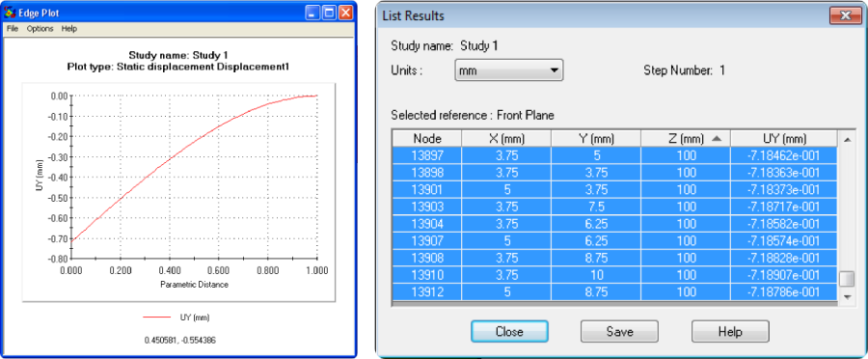Click the UY value -7.18786e-001

(x=783, y=293)
